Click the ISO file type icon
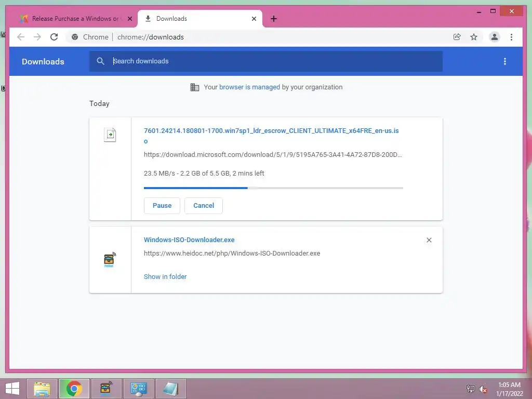The width and height of the screenshot is (532, 399). [x=110, y=135]
